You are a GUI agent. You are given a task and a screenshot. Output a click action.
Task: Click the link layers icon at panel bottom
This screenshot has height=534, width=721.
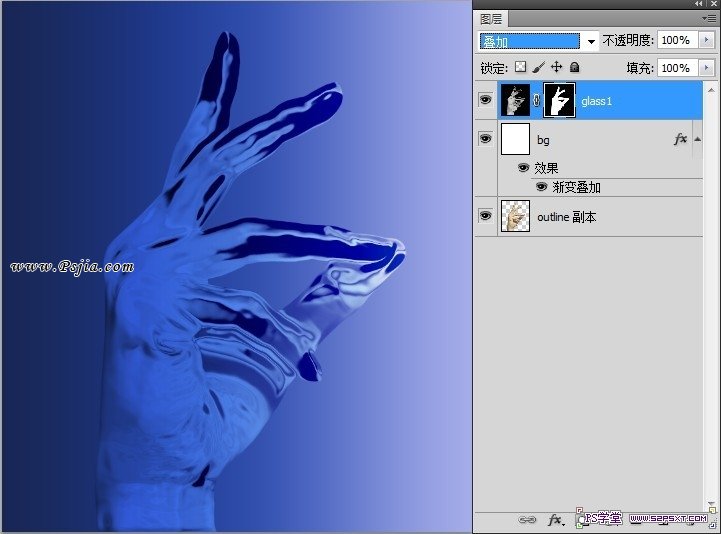[x=527, y=520]
